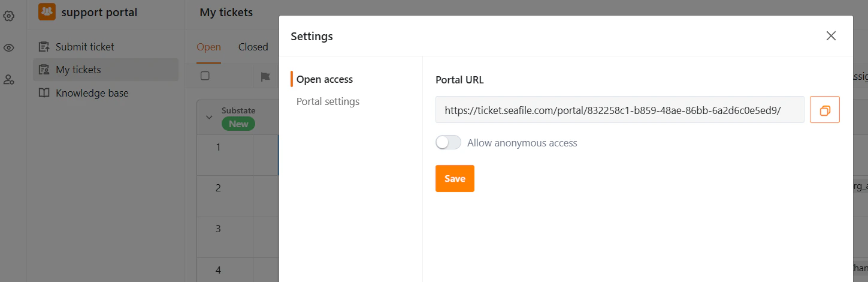Select the Open access section

click(x=325, y=79)
